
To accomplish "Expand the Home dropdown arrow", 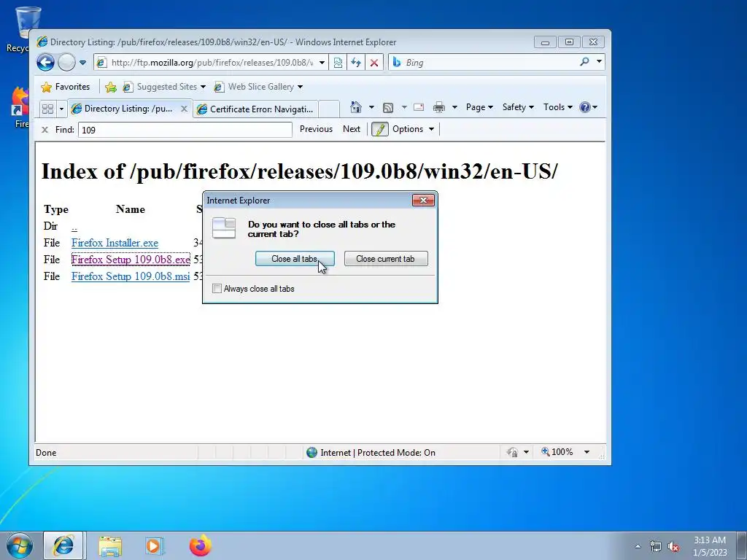I will pyautogui.click(x=371, y=107).
